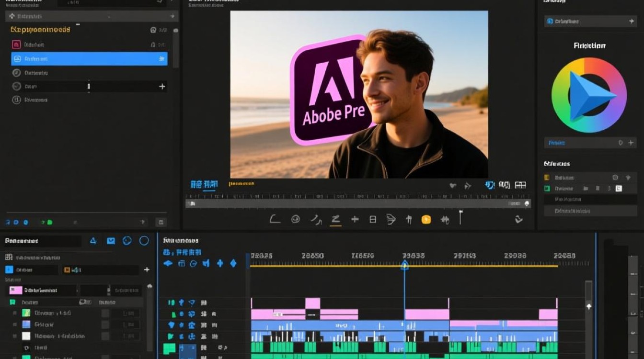Click the plus icon in the preview toolbar
This screenshot has height=359, width=644.
pos(355,219)
